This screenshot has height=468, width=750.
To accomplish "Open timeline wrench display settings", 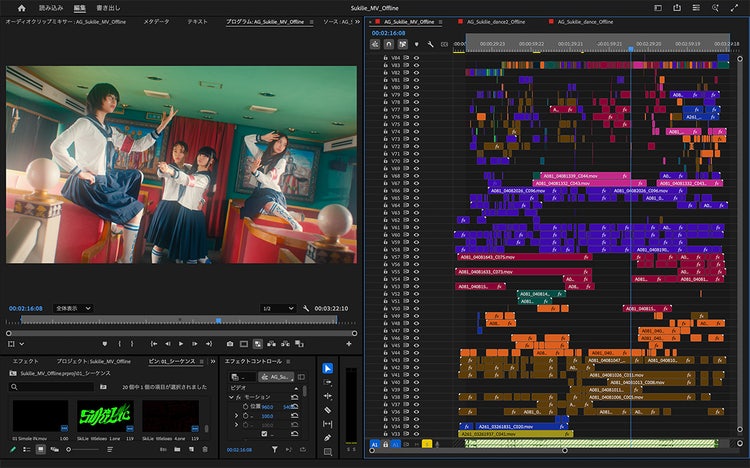I will [430, 44].
